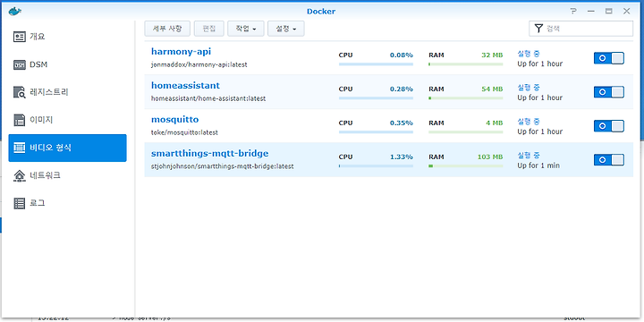
Task: Open the harmony-api container name link
Action: pyautogui.click(x=181, y=51)
